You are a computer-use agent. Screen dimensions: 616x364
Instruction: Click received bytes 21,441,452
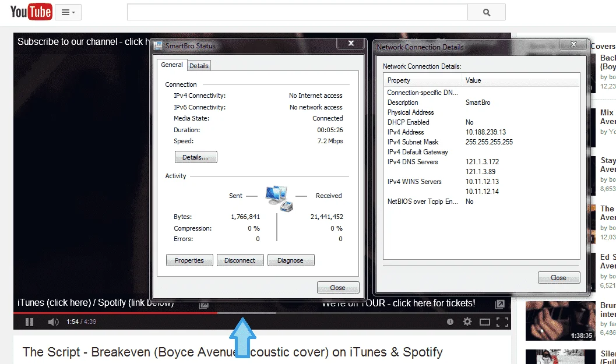coord(326,216)
